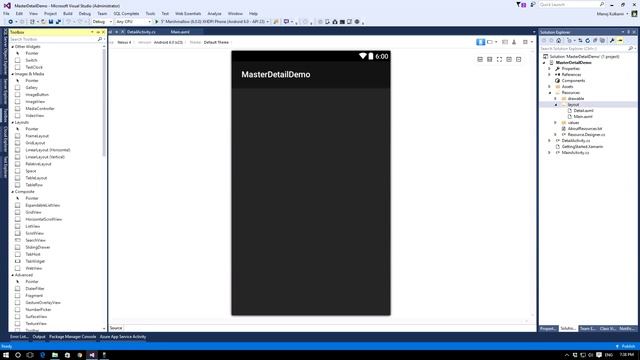This screenshot has height=360, width=640.
Task: Collapse Other Widgets group in Toolbox
Action: pos(13,47)
